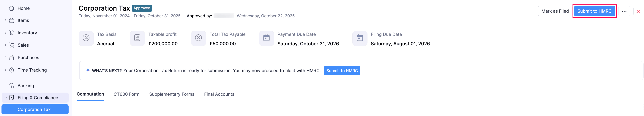
Task: Expand the Sales chevron arrow
Action: pyautogui.click(x=6, y=45)
